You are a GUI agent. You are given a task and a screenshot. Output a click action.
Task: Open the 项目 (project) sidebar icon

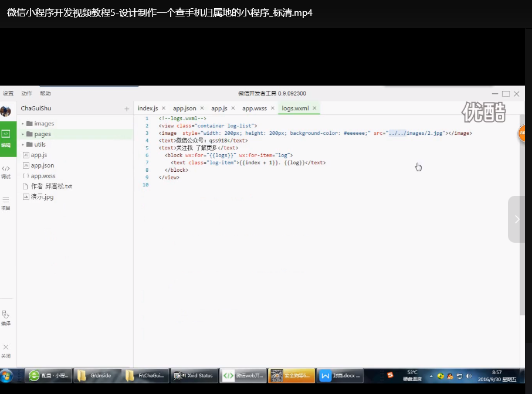pos(6,203)
